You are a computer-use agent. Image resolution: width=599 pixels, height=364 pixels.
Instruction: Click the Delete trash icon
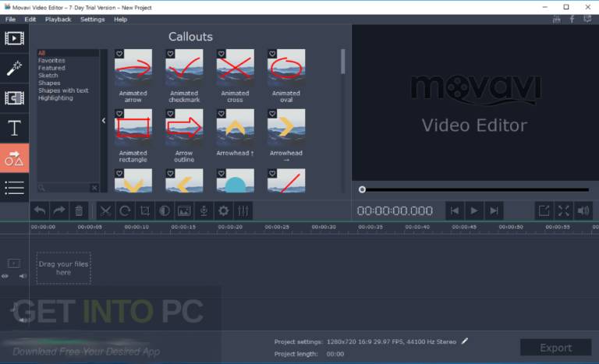coord(79,210)
